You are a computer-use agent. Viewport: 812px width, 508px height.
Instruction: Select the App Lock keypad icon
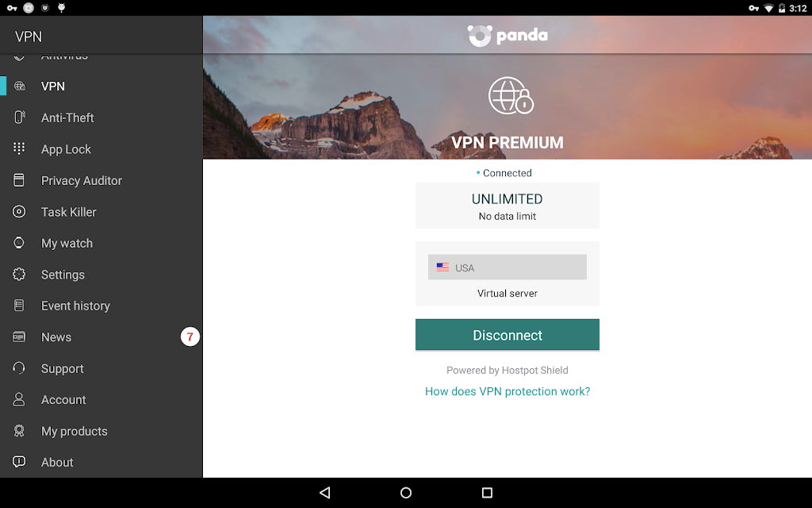19,148
